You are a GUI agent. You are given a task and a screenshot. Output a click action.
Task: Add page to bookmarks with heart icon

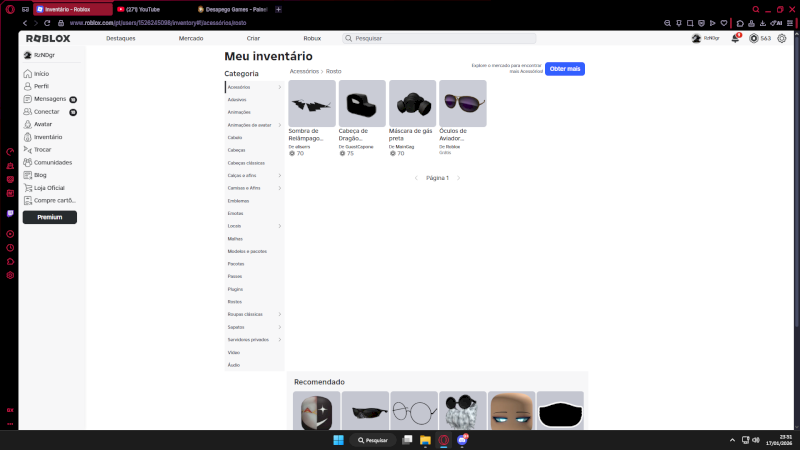pos(723,23)
